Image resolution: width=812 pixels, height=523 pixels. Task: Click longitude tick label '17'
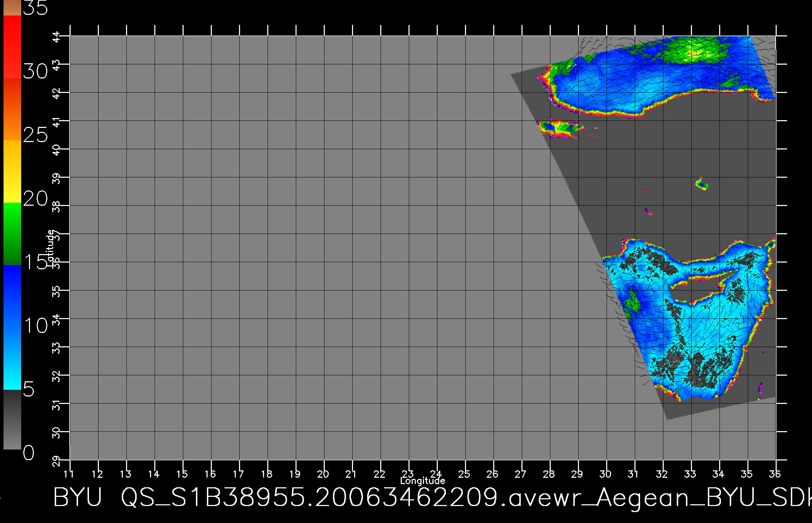pos(238,474)
